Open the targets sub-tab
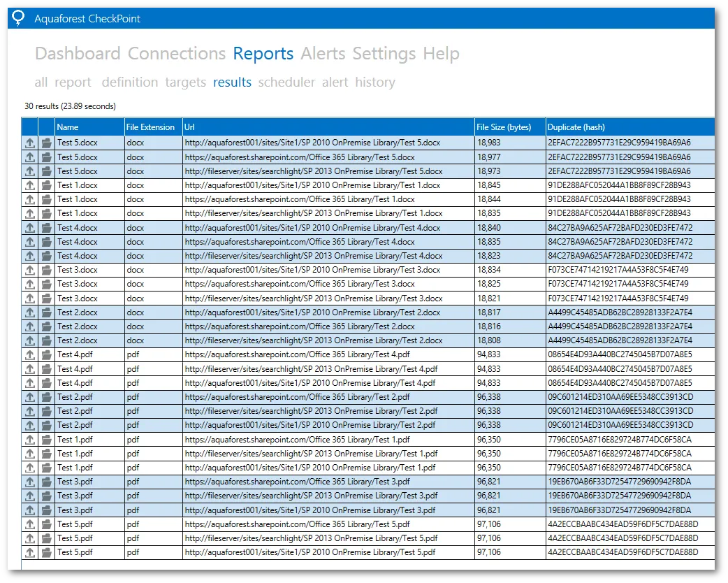 (185, 82)
